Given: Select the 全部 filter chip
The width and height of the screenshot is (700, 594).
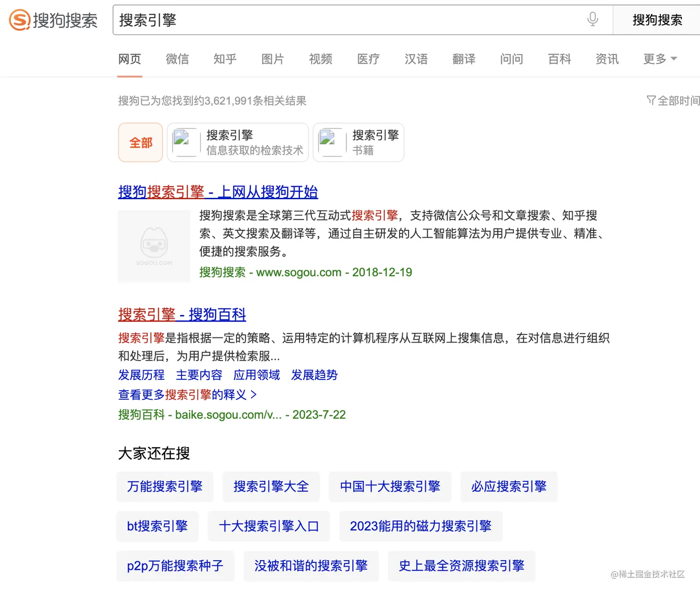Looking at the screenshot, I should point(141,142).
